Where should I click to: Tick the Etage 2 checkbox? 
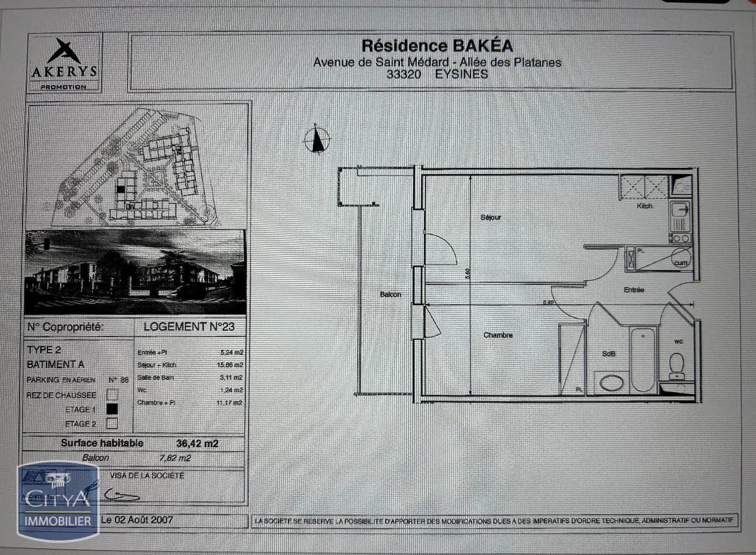click(x=112, y=423)
